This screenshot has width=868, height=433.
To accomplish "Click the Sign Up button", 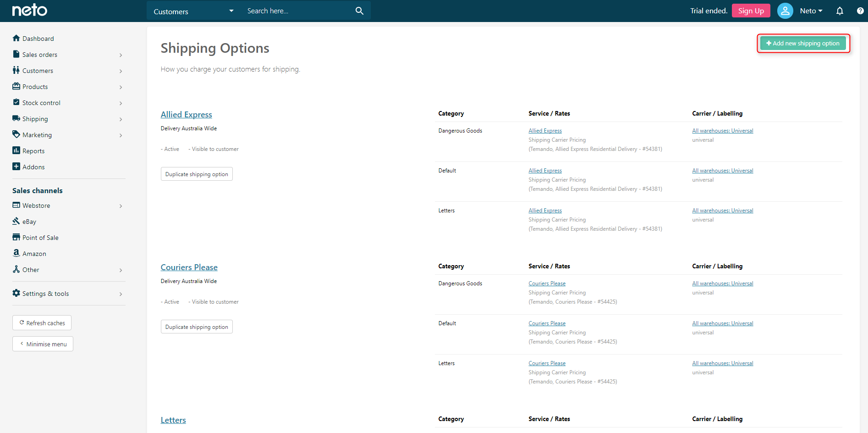I will click(751, 11).
